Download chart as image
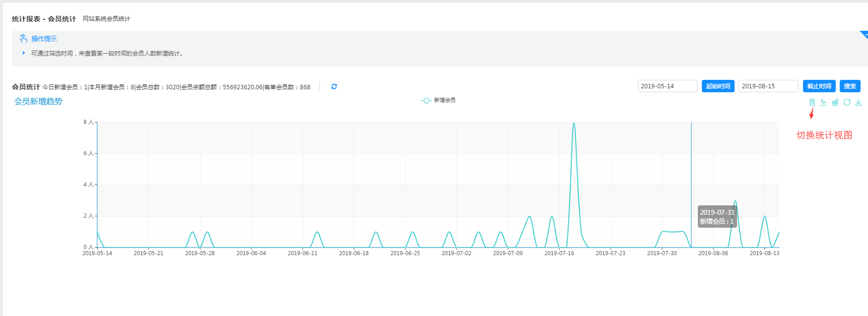This screenshot has height=316, width=868. point(859,102)
